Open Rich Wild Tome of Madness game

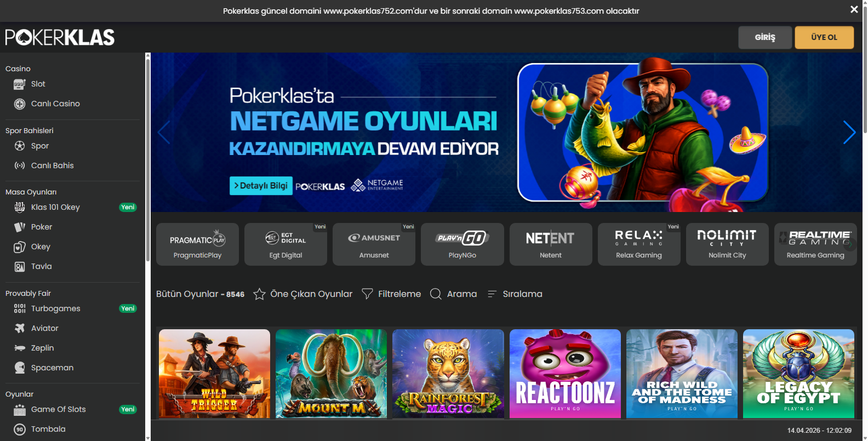(x=682, y=374)
